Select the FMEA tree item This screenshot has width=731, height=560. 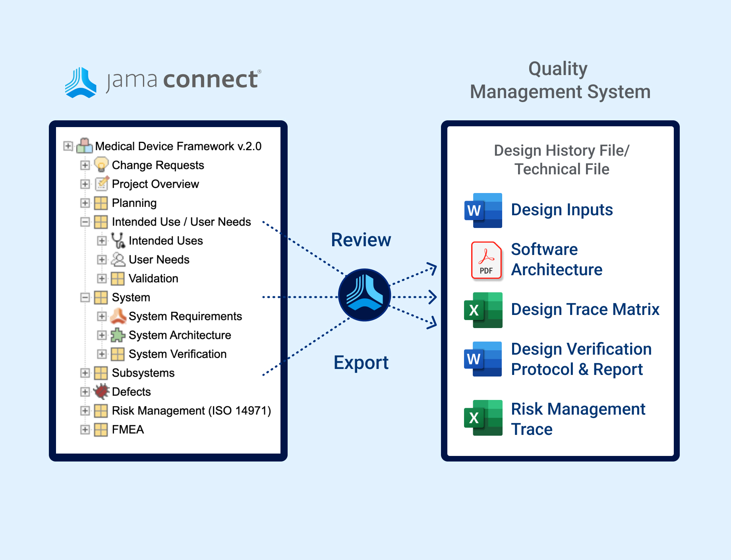tap(128, 429)
